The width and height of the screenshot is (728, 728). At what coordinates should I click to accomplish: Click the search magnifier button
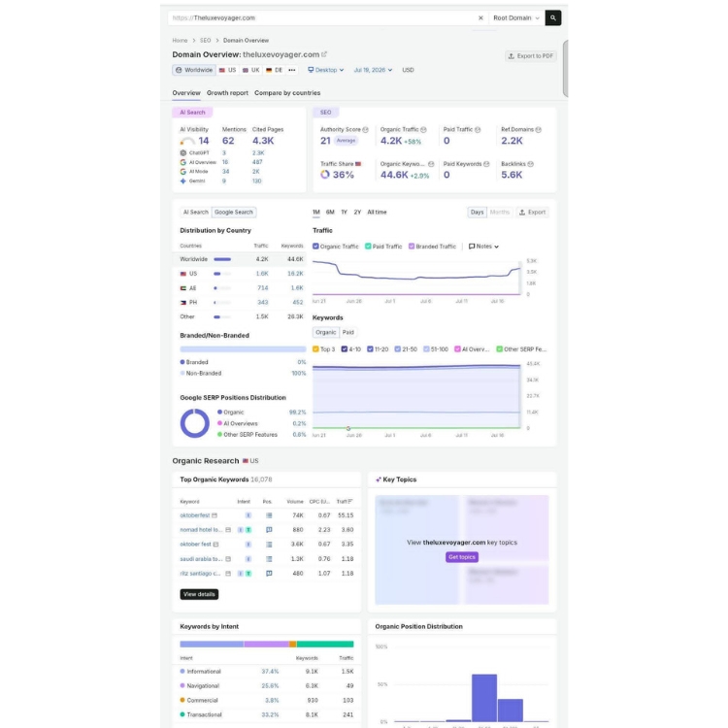point(552,17)
